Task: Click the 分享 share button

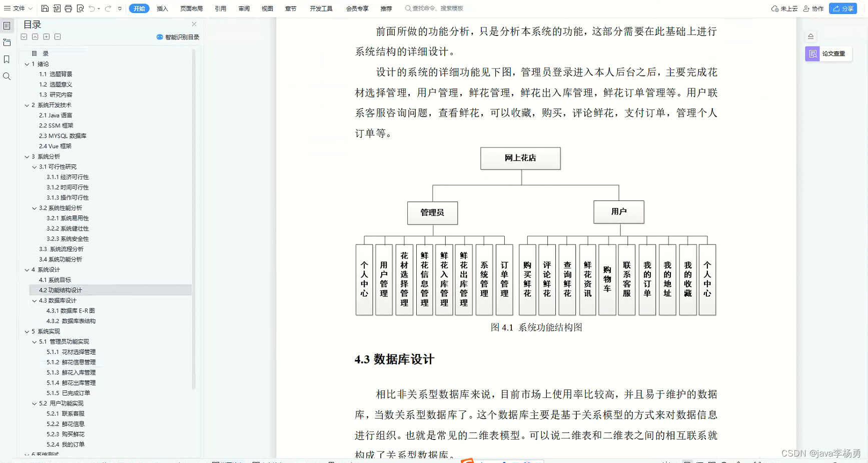Action: pyautogui.click(x=843, y=8)
